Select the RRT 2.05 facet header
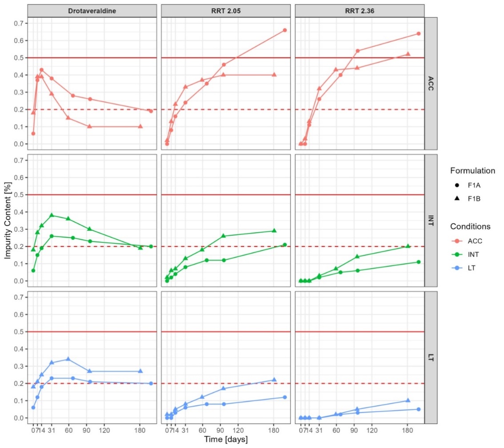The image size is (504, 448). pyautogui.click(x=226, y=11)
